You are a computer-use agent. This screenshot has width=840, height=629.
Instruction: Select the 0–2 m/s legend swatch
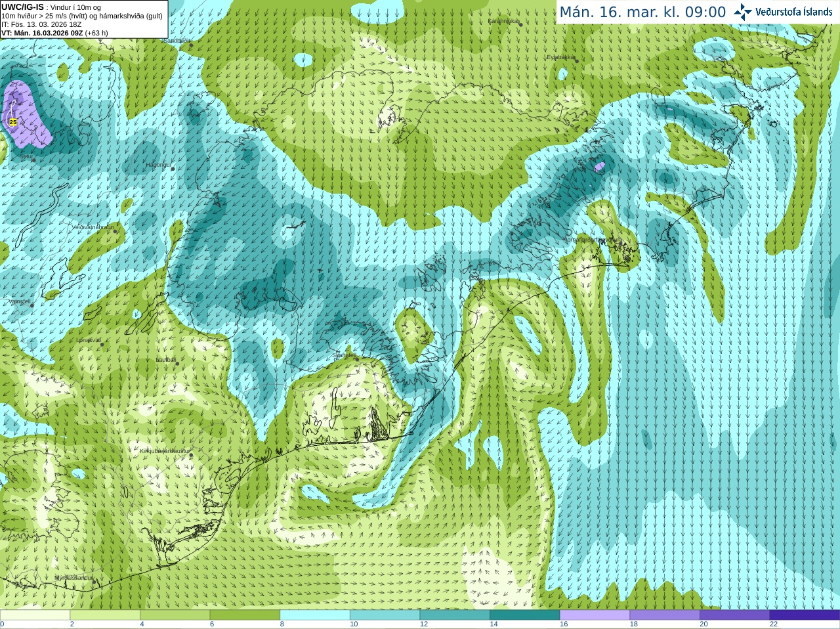(35, 615)
